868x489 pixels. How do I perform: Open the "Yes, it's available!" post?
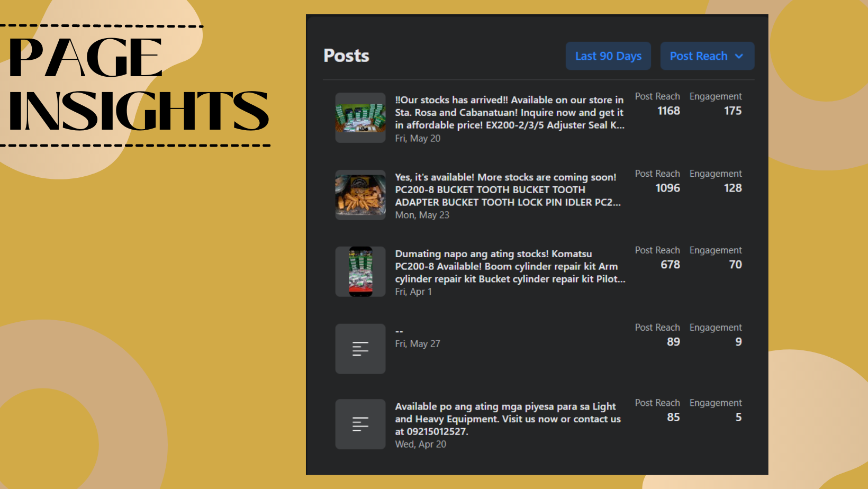point(508,189)
